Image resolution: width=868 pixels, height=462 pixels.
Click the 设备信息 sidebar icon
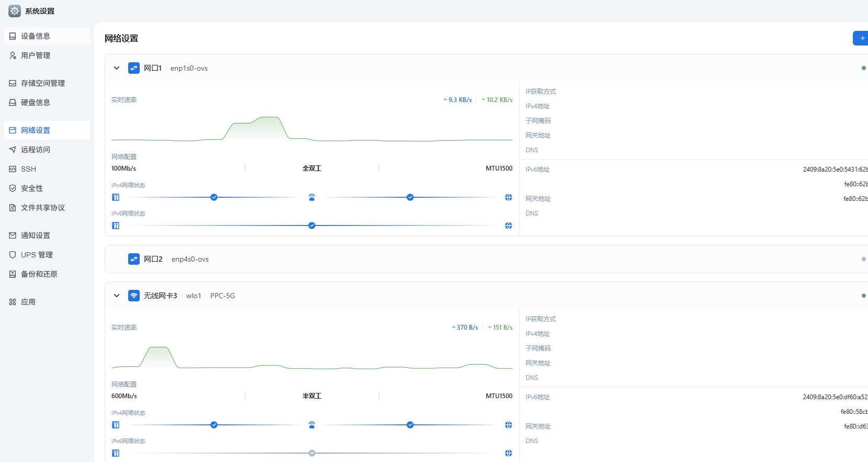coord(13,36)
